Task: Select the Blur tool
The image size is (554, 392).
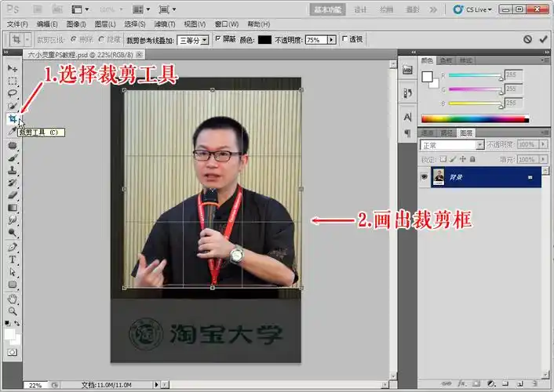Action: tap(13, 220)
